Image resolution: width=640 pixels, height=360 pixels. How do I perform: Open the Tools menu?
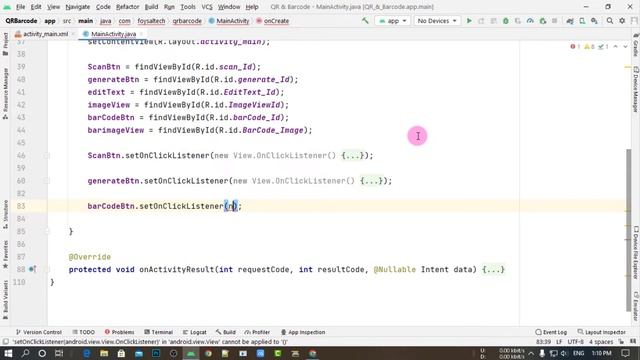pyautogui.click(x=188, y=7)
